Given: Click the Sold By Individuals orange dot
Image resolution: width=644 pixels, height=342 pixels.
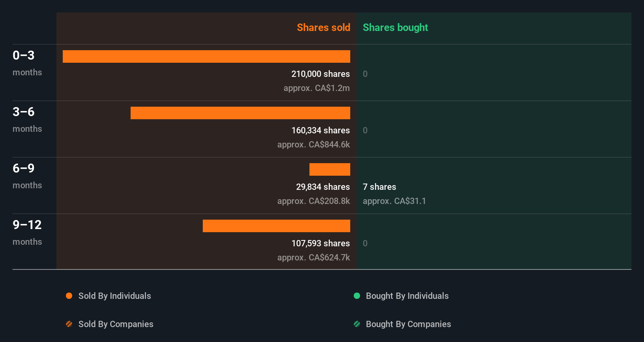Looking at the screenshot, I should [x=69, y=296].
